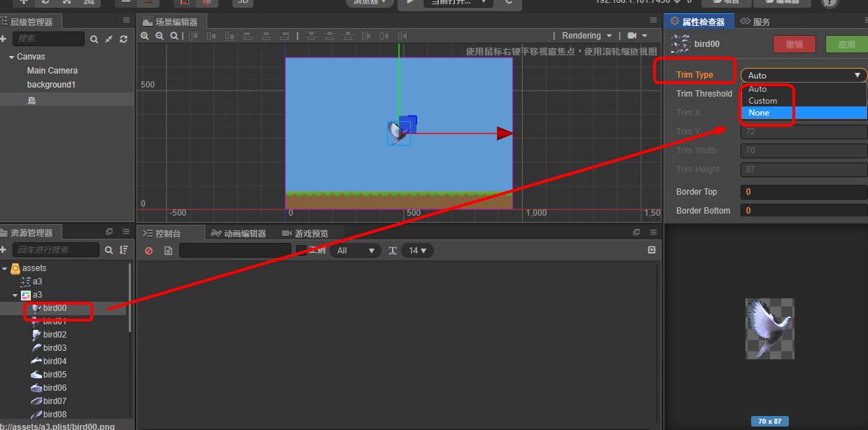868x430 pixels.
Task: Select Auto in the Trim Type list
Action: [804, 89]
